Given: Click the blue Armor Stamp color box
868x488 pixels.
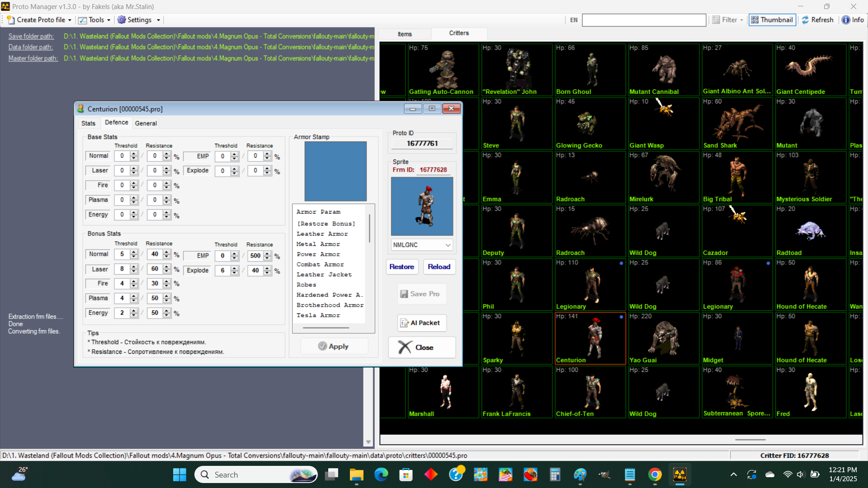Looking at the screenshot, I should tap(335, 171).
